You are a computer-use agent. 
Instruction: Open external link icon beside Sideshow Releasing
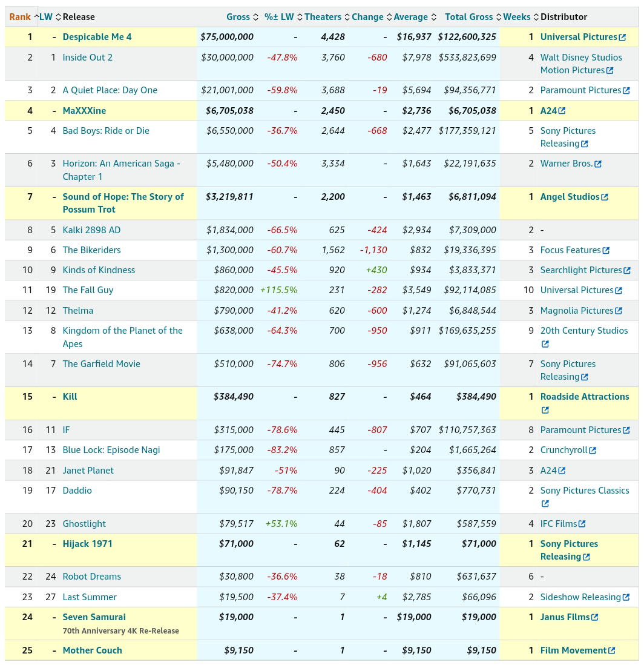[626, 597]
